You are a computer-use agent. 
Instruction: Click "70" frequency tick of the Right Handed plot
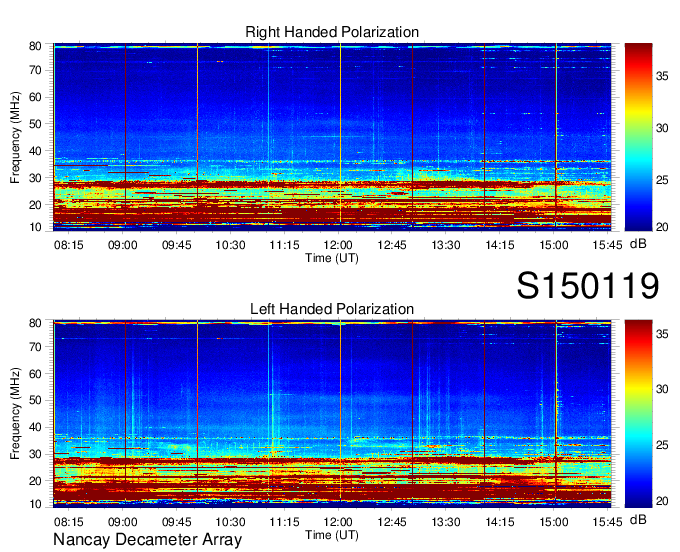35,70
